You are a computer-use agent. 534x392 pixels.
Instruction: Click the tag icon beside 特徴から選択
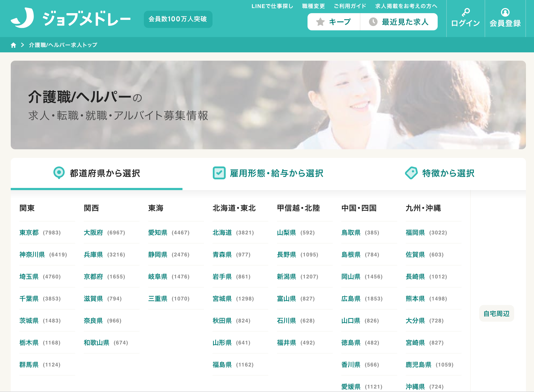click(411, 173)
